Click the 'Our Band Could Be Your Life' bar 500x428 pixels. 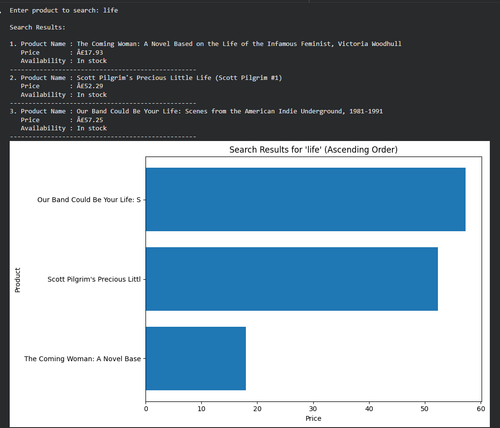point(306,199)
